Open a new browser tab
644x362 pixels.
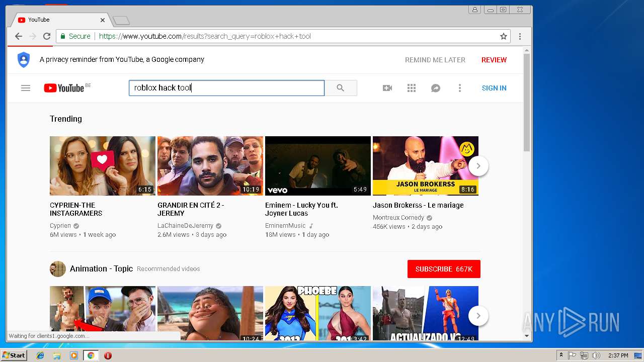[121, 21]
